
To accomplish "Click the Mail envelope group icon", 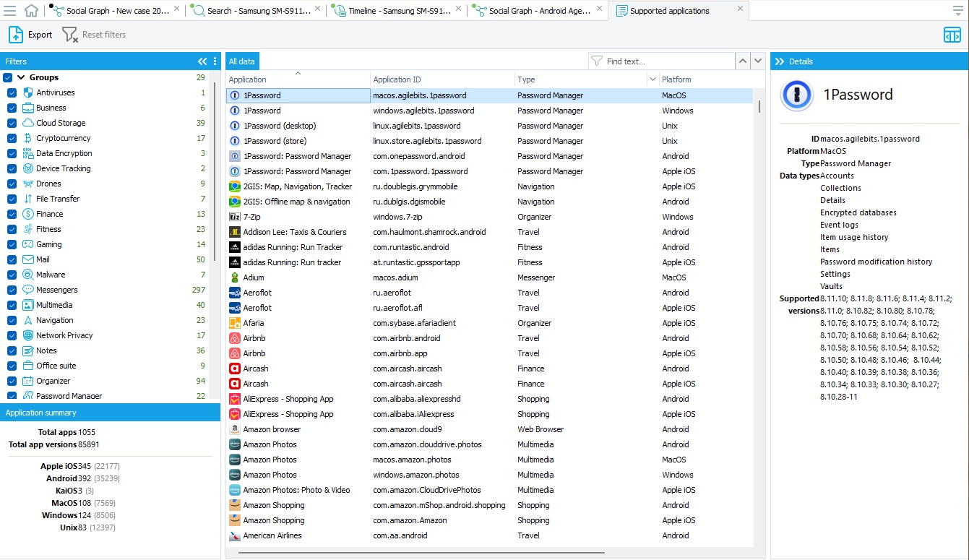I will point(28,259).
